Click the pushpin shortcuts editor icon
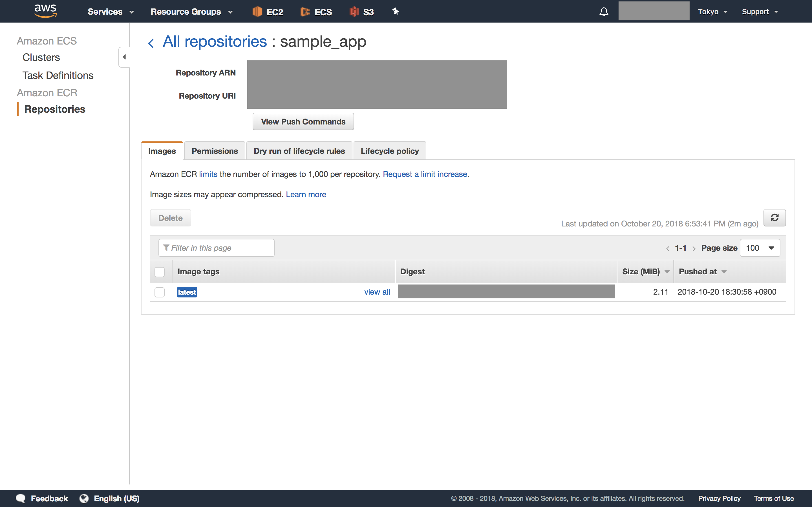The image size is (812, 507). [396, 11]
